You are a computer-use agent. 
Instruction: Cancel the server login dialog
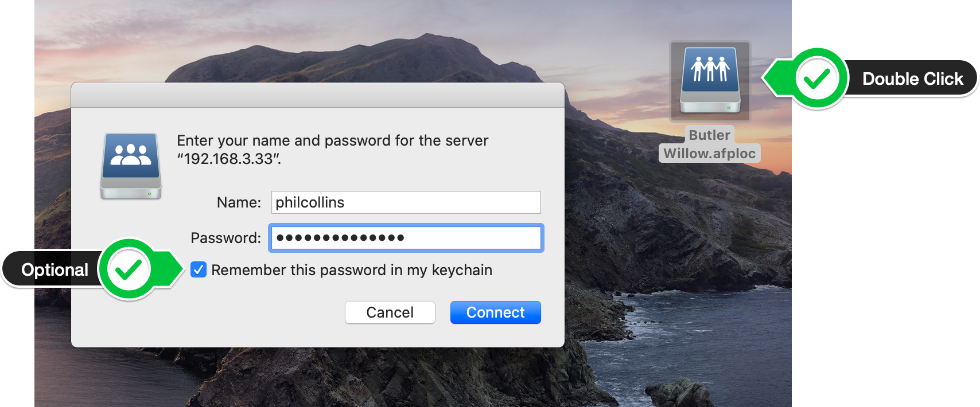click(x=390, y=312)
